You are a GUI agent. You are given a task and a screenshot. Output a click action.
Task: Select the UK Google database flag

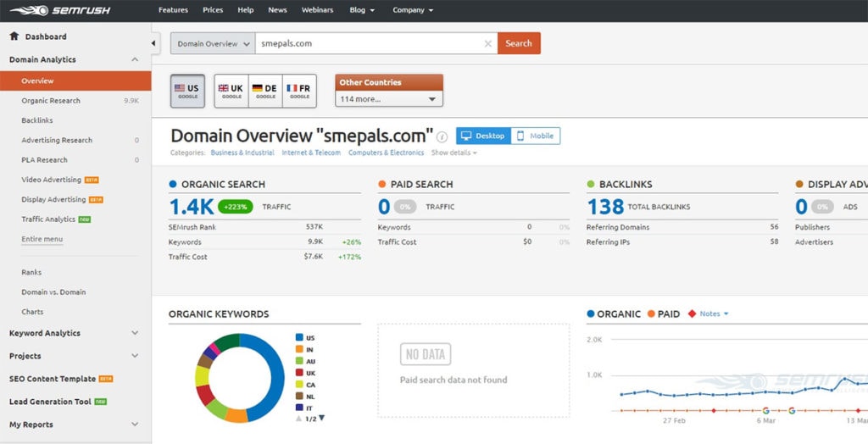point(231,91)
